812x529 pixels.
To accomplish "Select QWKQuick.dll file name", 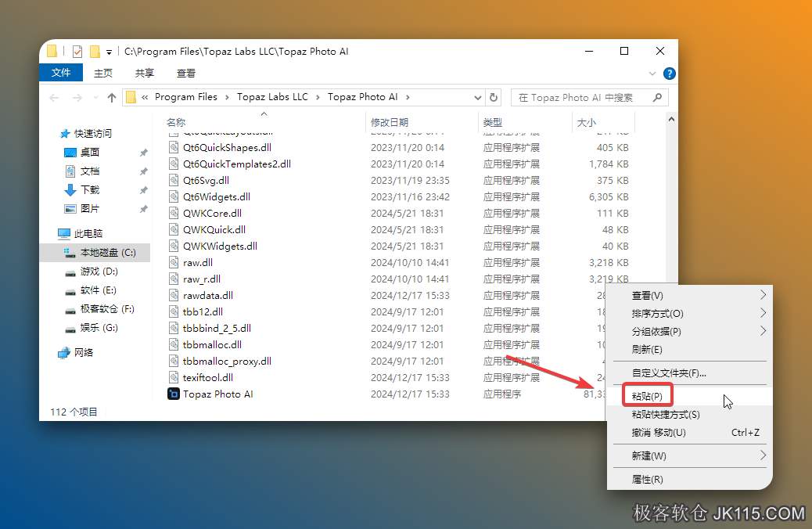I will point(214,230).
